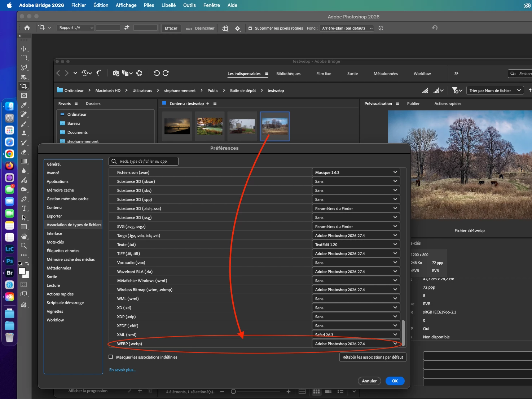The image size is (532, 399).
Task: Swap foreground and background colors
Action: coord(27,264)
